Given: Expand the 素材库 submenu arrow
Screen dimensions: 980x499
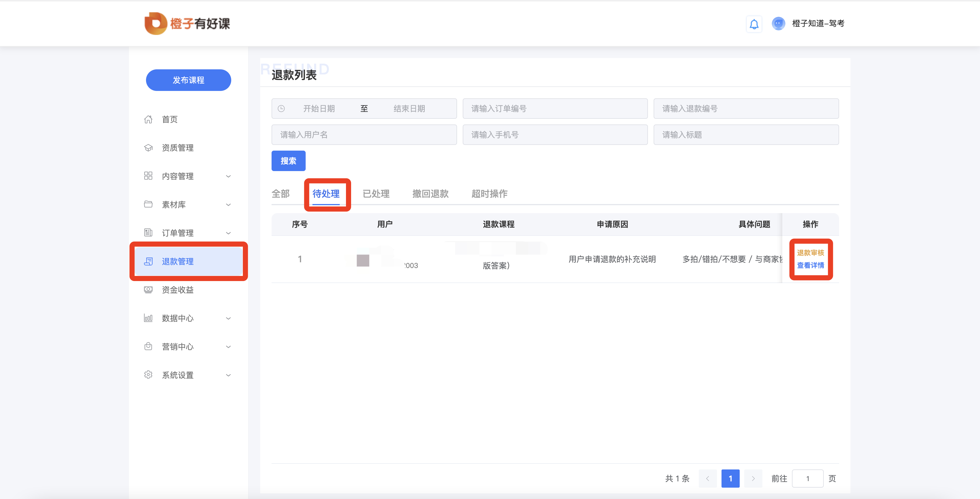Looking at the screenshot, I should coord(228,205).
